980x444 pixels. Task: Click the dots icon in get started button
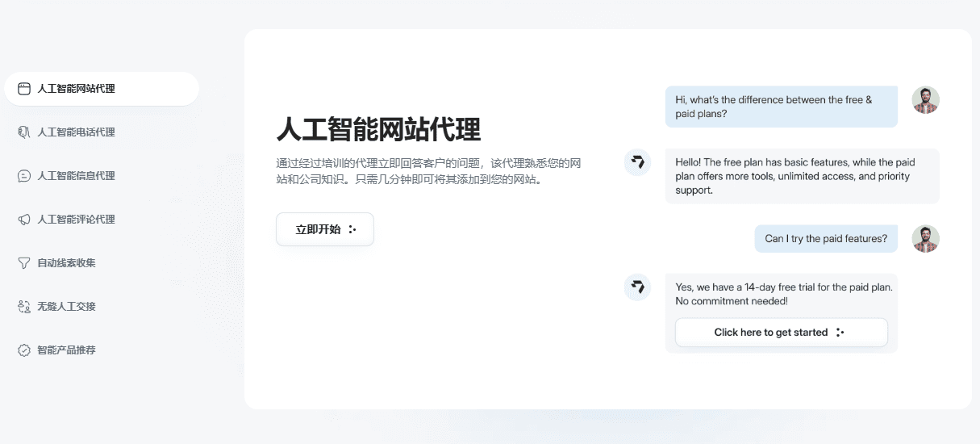(x=840, y=333)
